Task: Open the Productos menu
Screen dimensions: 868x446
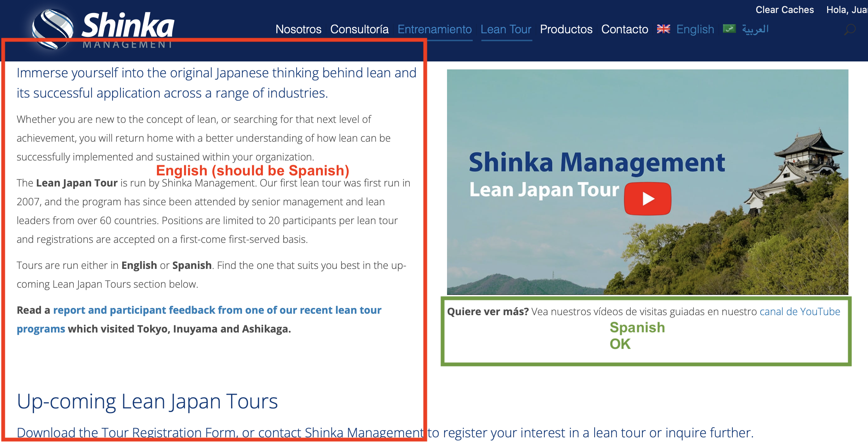Action: tap(566, 29)
